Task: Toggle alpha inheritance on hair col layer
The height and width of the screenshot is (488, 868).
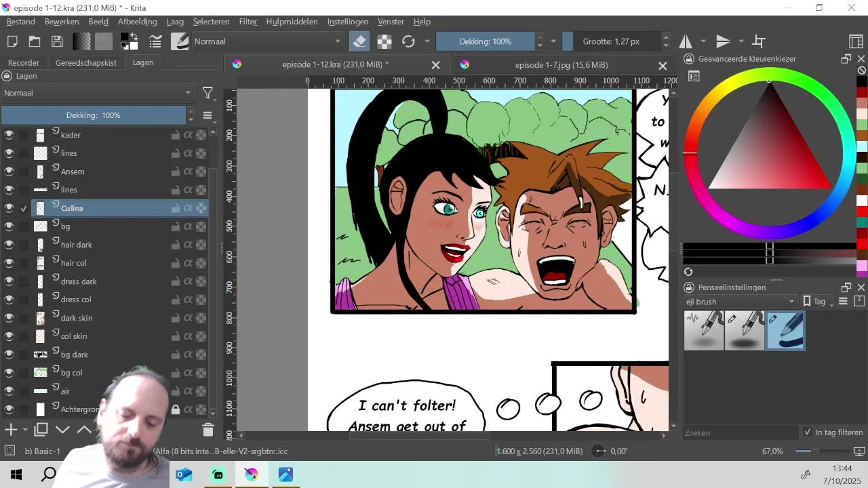Action: tap(189, 263)
